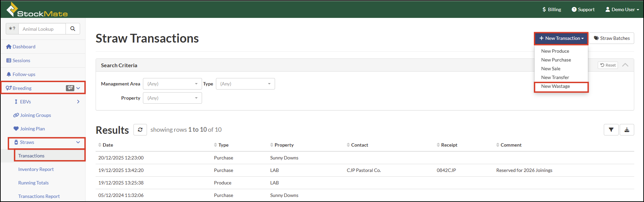Sort results by Property column

tap(282, 145)
